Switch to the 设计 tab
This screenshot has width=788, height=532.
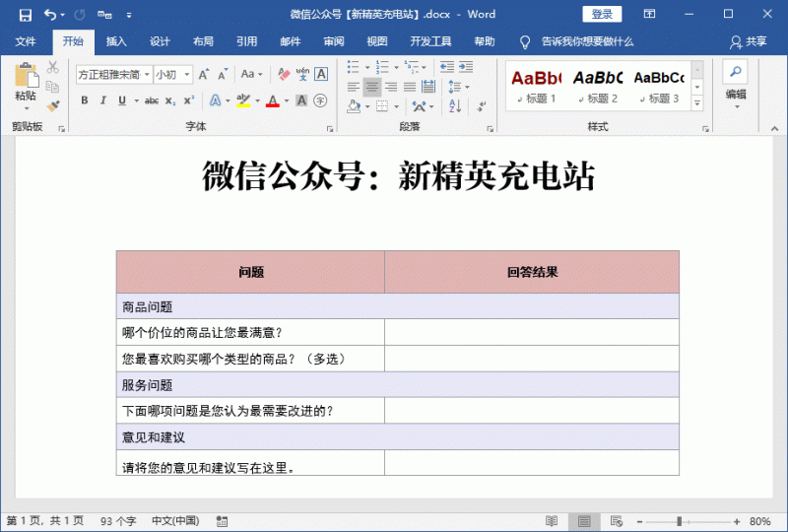click(x=160, y=41)
